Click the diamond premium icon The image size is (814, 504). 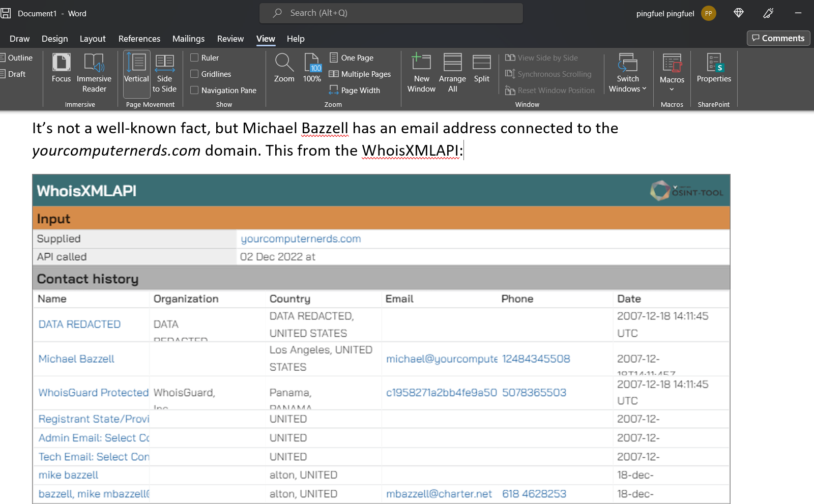pos(739,13)
